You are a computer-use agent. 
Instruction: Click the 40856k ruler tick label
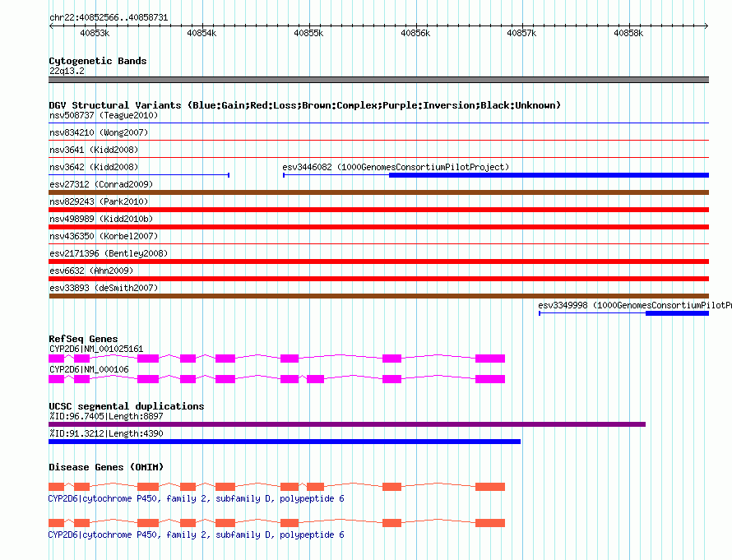415,33
